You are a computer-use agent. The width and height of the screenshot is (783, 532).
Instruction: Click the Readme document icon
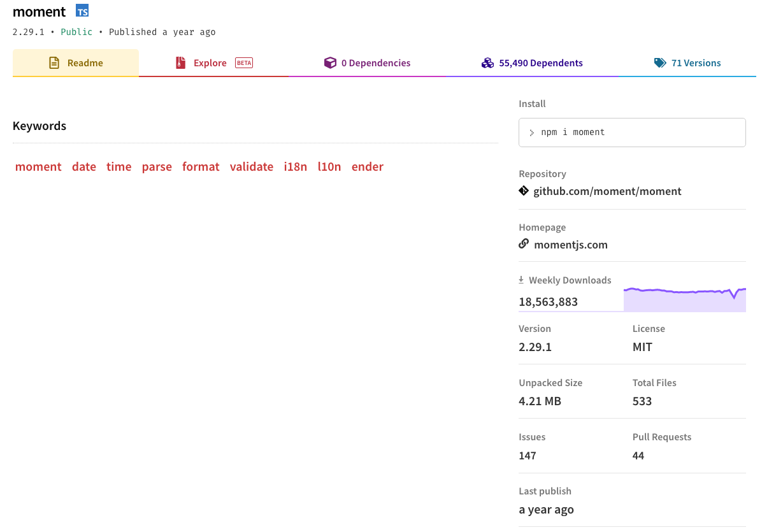55,63
